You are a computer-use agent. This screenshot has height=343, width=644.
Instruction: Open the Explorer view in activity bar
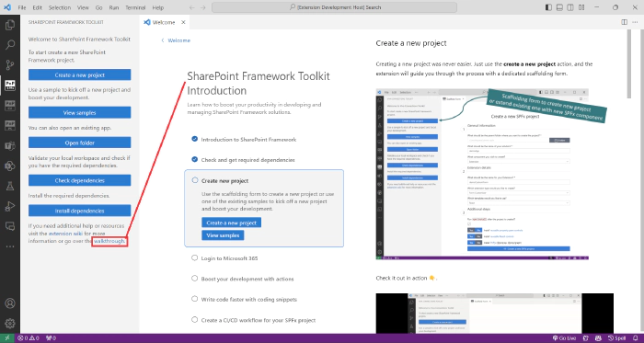[x=10, y=25]
